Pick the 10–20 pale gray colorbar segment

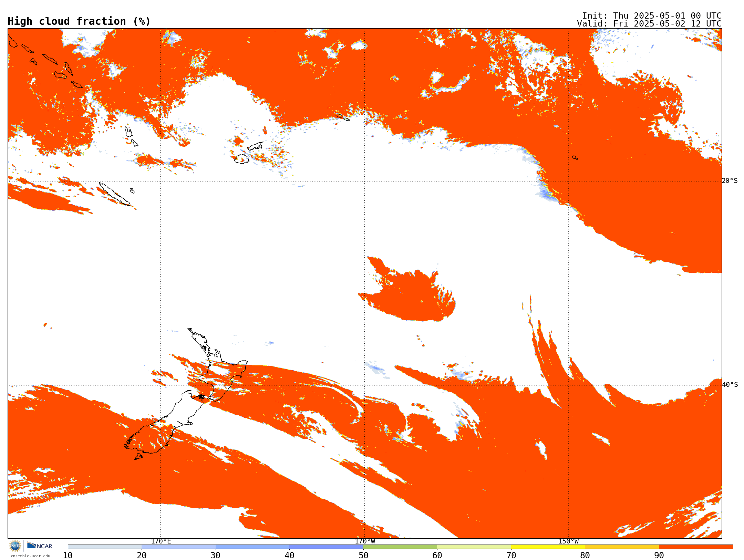coord(105,547)
